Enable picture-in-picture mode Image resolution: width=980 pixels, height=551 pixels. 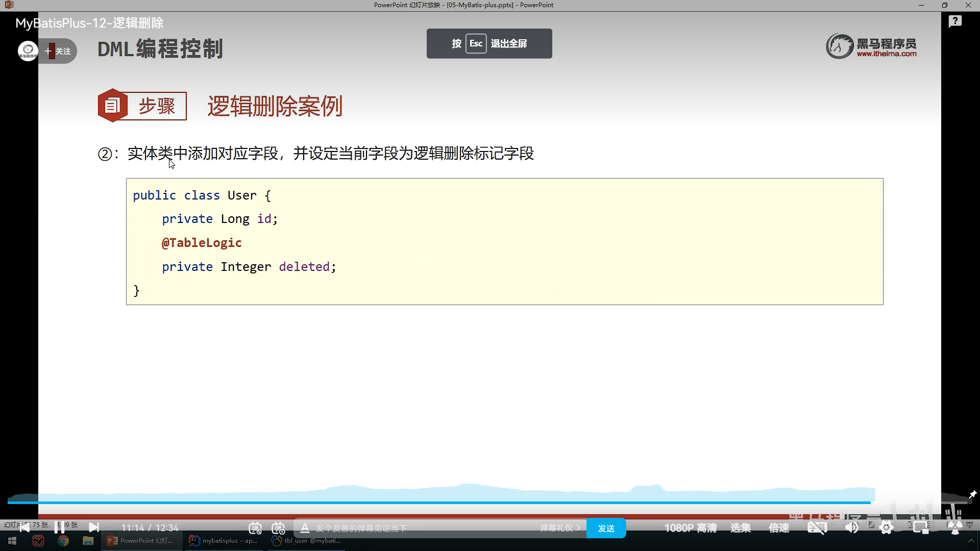[921, 528]
